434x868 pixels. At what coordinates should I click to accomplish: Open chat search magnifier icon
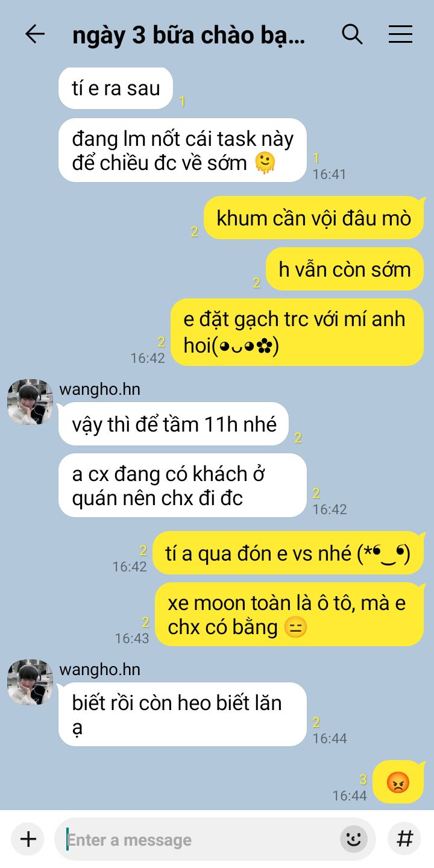(352, 34)
